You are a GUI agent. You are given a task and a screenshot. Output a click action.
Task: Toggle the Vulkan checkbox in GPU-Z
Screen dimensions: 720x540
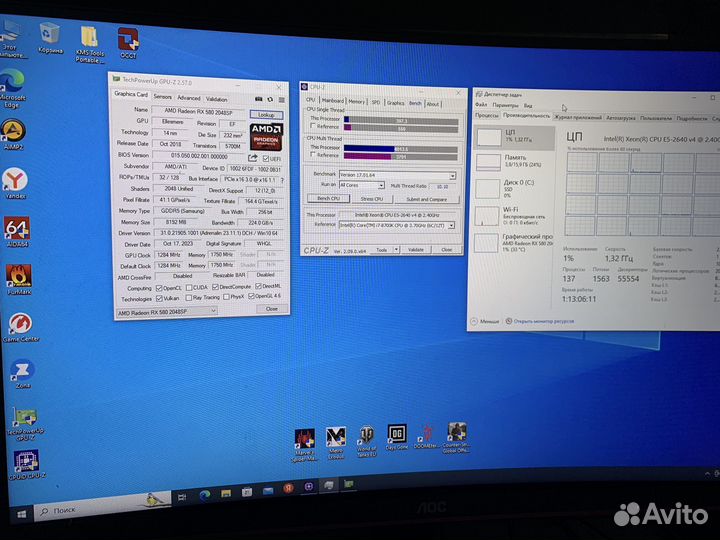tap(159, 298)
